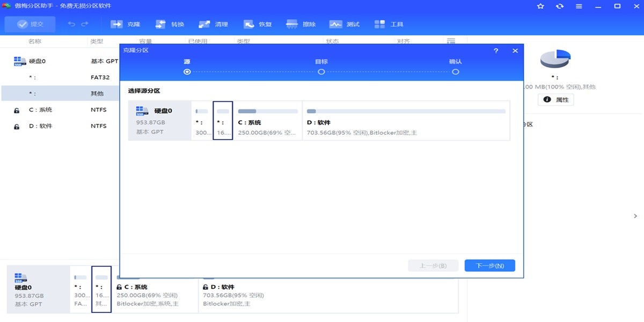Click the 提交 (Commit) button

[30, 24]
